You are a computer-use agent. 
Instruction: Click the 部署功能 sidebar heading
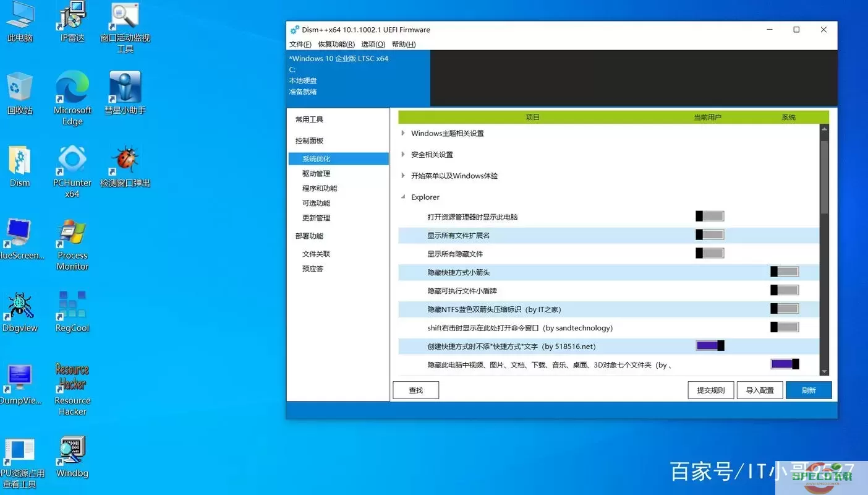(309, 236)
